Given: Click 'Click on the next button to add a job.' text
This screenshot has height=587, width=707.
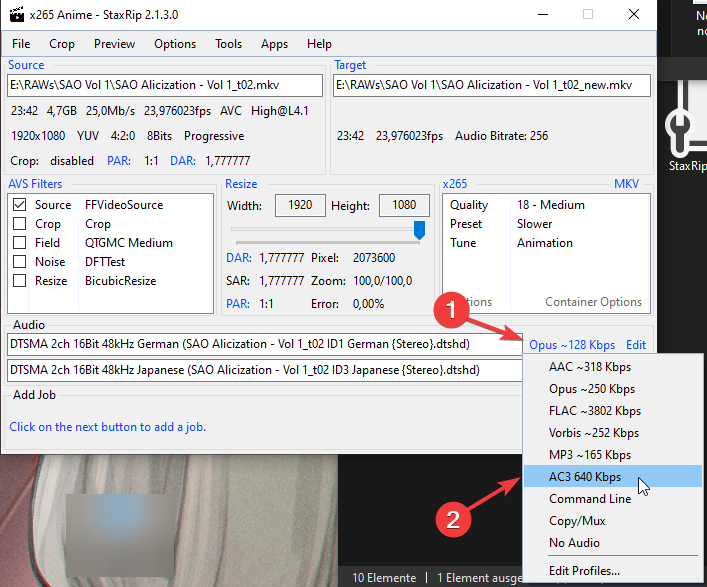Looking at the screenshot, I should point(108,427).
